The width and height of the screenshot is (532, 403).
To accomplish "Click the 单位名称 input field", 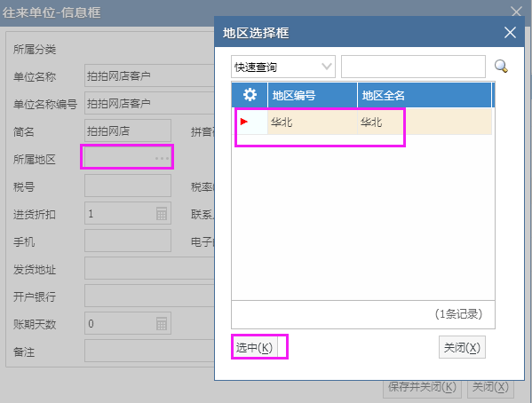I will point(149,75).
